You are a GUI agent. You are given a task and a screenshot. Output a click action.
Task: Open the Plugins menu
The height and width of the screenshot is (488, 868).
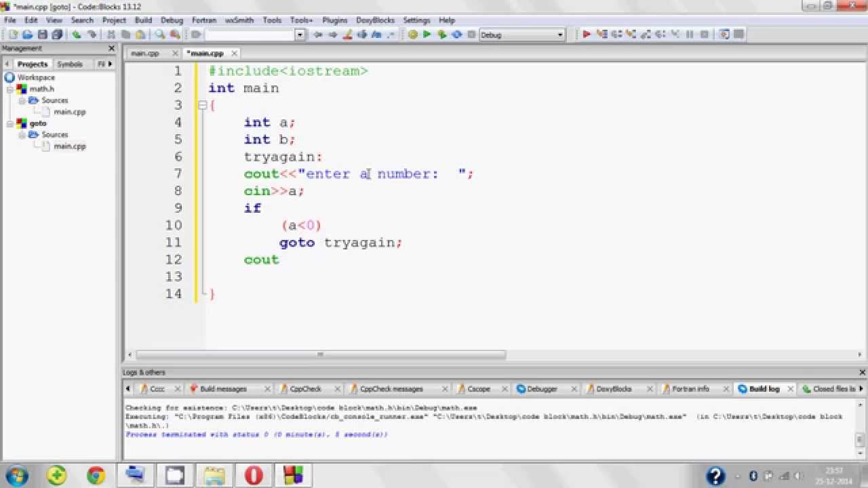pos(334,20)
